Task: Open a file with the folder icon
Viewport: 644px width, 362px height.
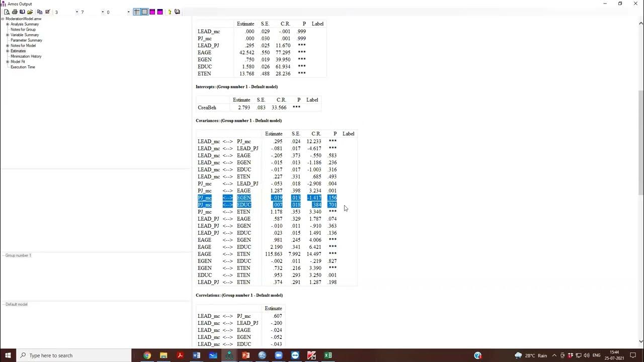Action: pos(30,12)
